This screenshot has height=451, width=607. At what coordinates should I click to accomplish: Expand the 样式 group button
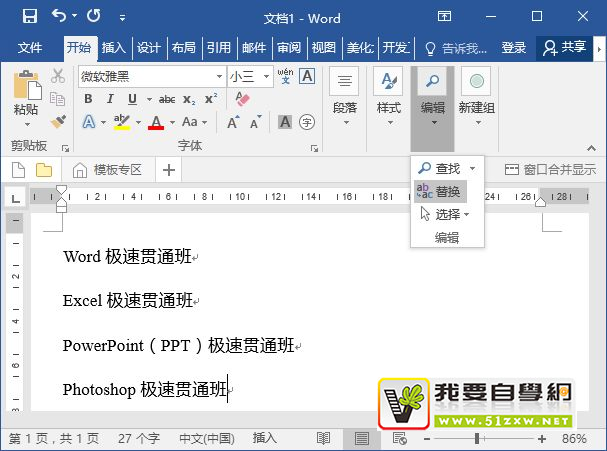[388, 97]
